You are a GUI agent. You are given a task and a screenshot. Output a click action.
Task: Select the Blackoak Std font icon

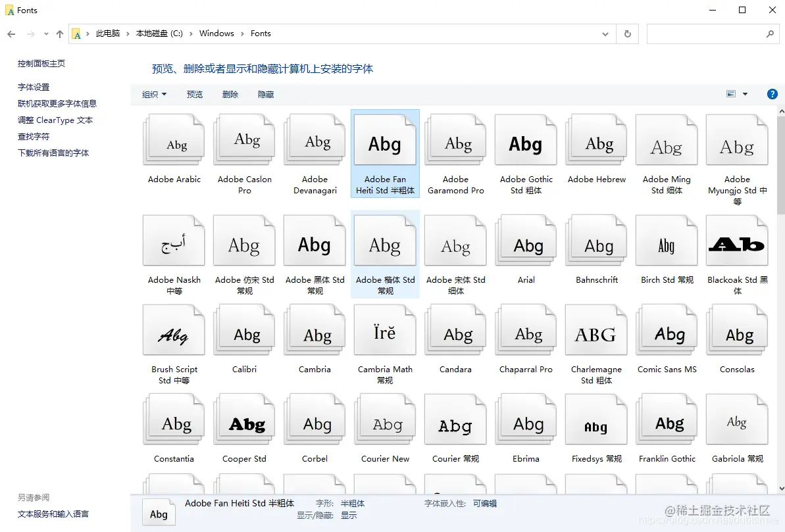(x=737, y=241)
